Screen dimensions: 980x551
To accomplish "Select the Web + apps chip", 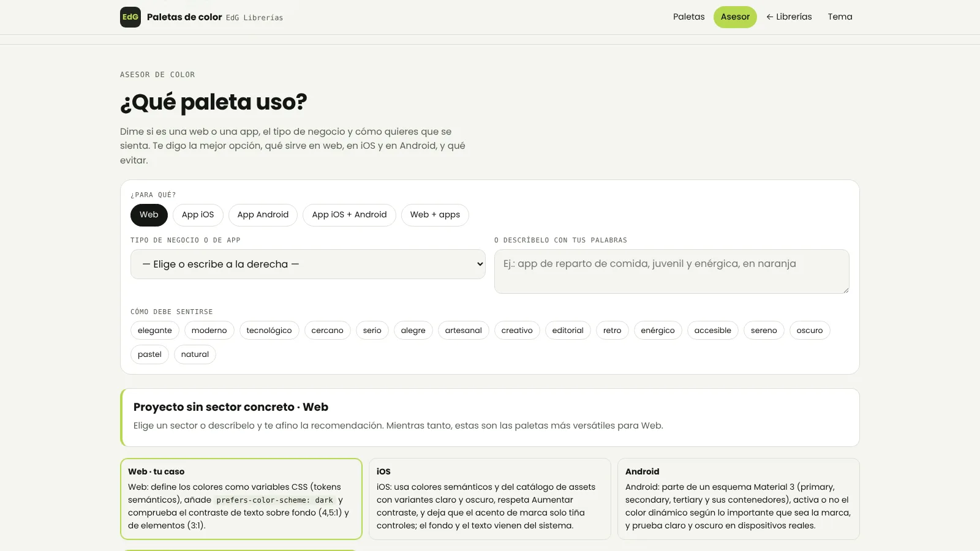I will pos(435,215).
